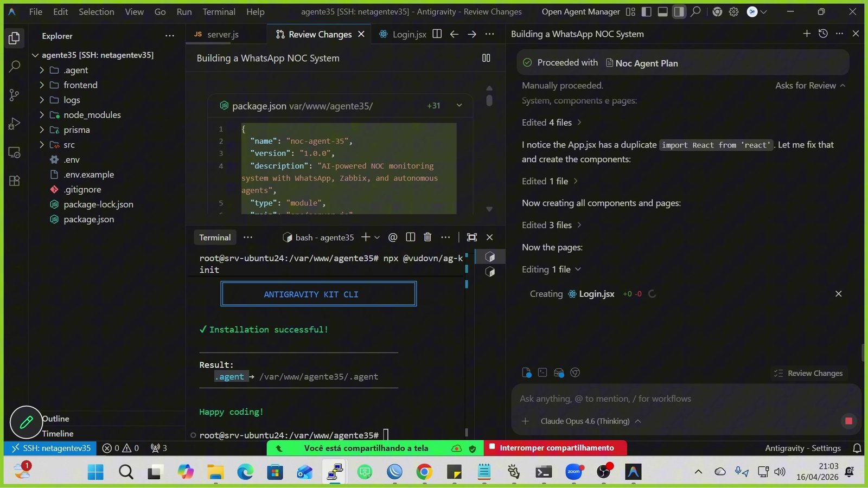Open the .env.example file
The width and height of the screenshot is (868, 488).
point(88,175)
